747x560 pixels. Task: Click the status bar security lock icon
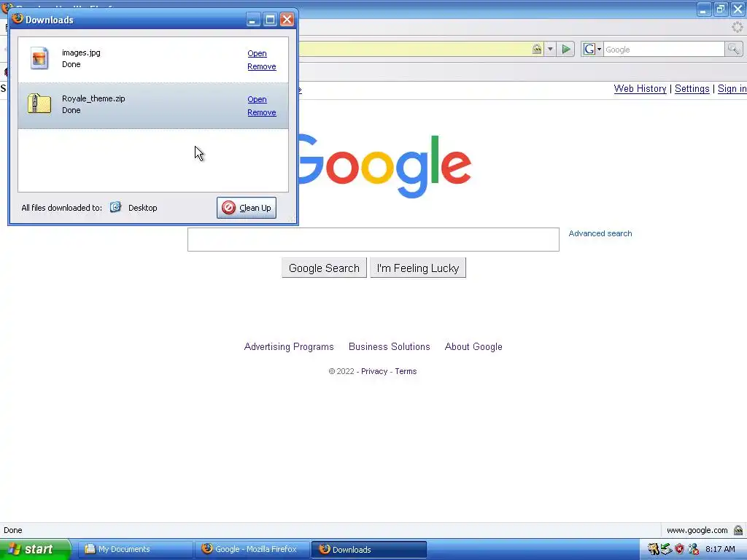click(x=738, y=530)
